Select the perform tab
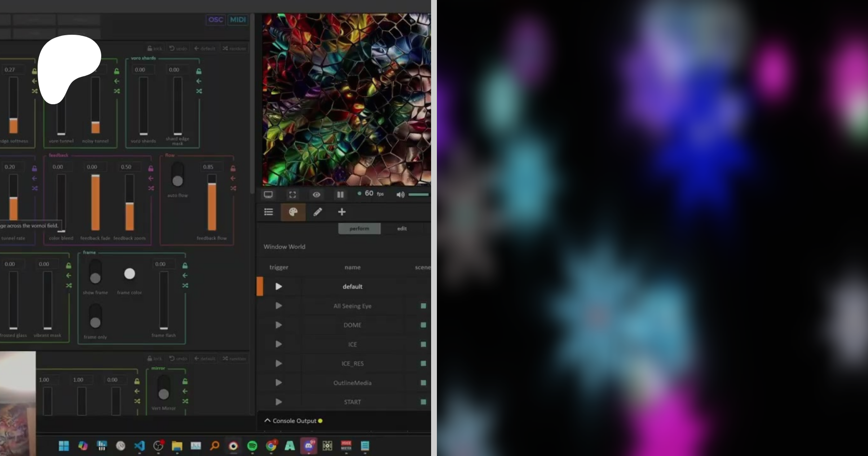This screenshot has height=456, width=868. [359, 229]
